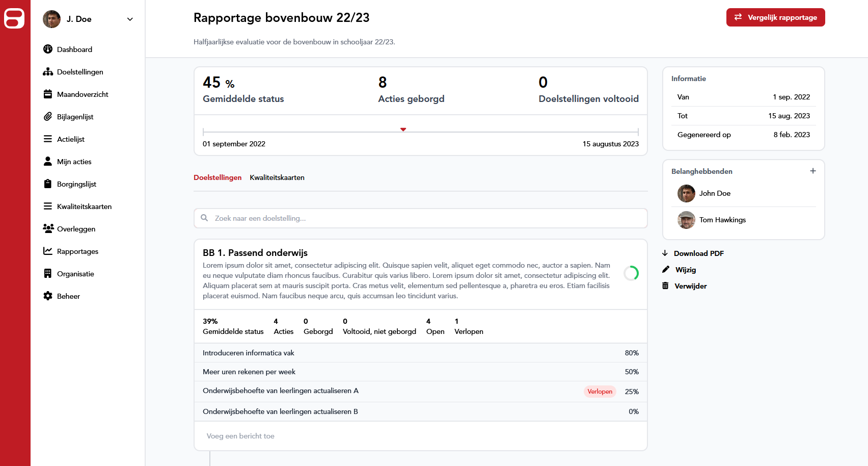Add a stakeholder with the plus icon

click(812, 171)
